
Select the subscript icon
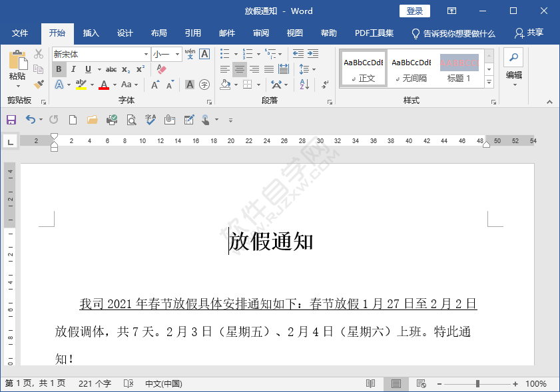[x=127, y=69]
